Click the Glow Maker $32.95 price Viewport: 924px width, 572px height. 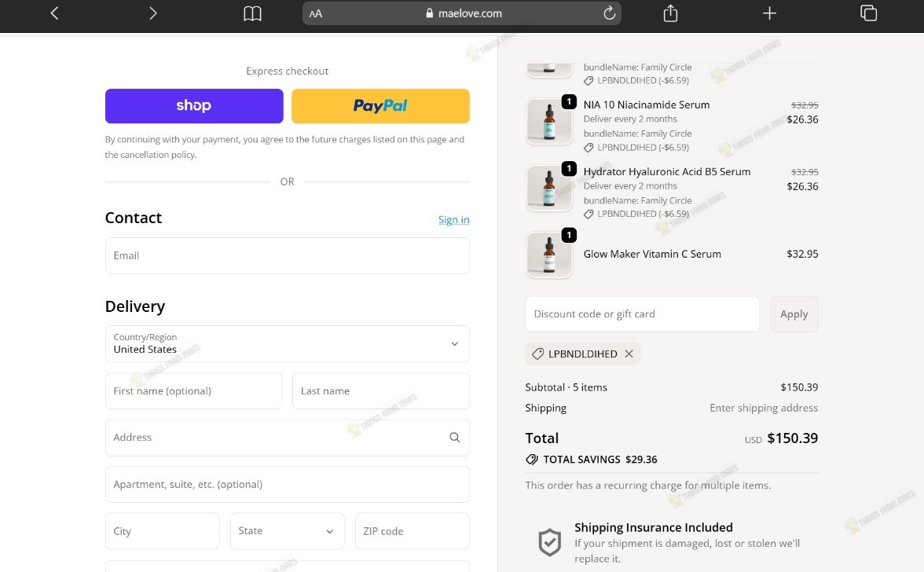pos(803,254)
